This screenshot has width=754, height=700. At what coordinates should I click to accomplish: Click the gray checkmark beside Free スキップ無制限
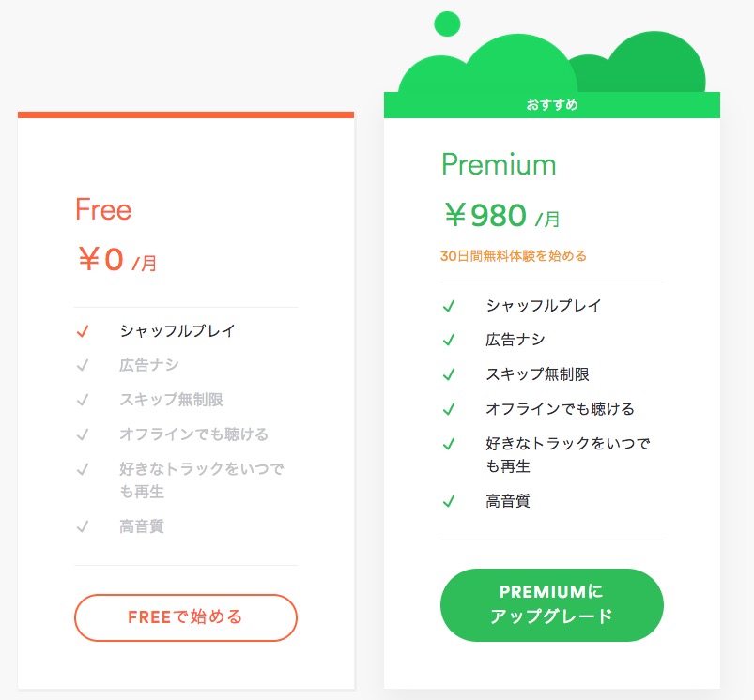[x=83, y=400]
